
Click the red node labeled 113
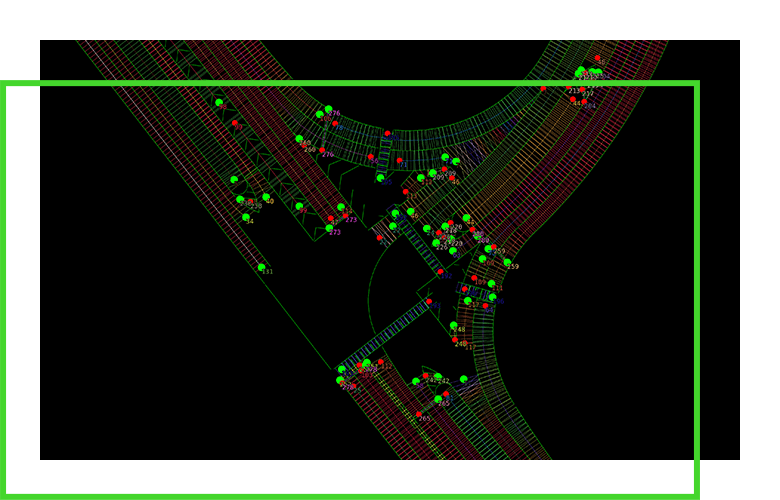pyautogui.click(x=405, y=192)
